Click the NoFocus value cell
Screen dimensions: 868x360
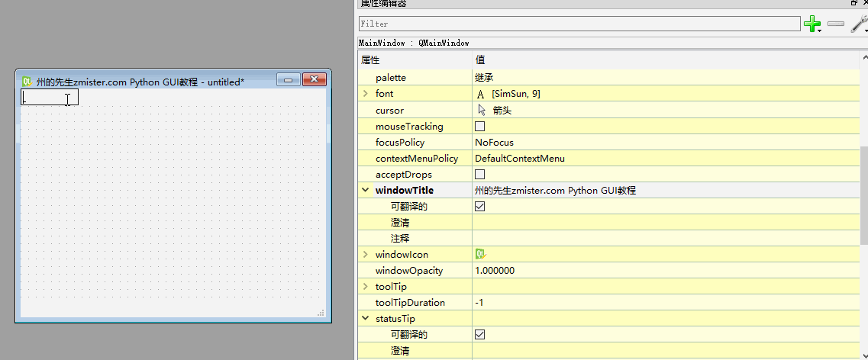click(666, 142)
